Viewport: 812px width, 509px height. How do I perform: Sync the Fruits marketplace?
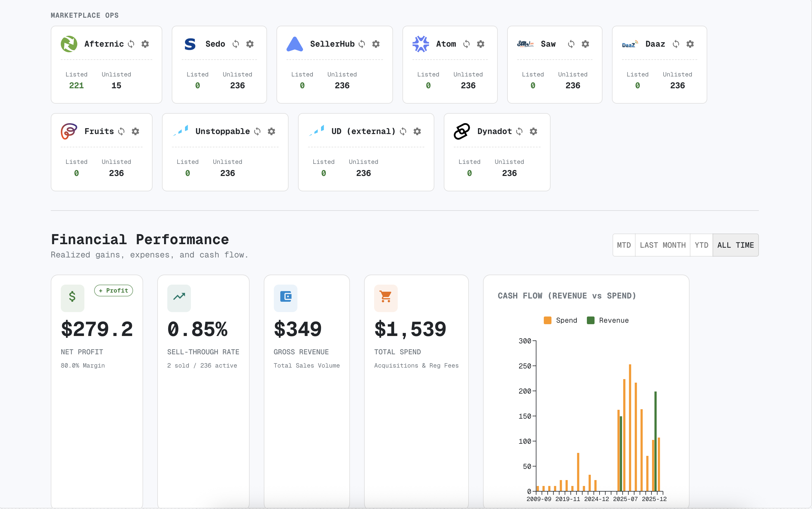(x=122, y=131)
